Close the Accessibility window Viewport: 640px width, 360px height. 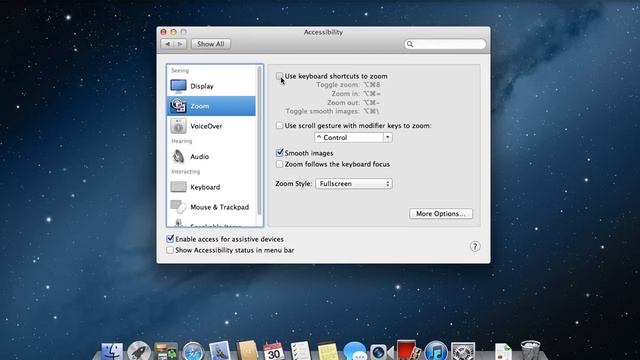pyautogui.click(x=164, y=32)
